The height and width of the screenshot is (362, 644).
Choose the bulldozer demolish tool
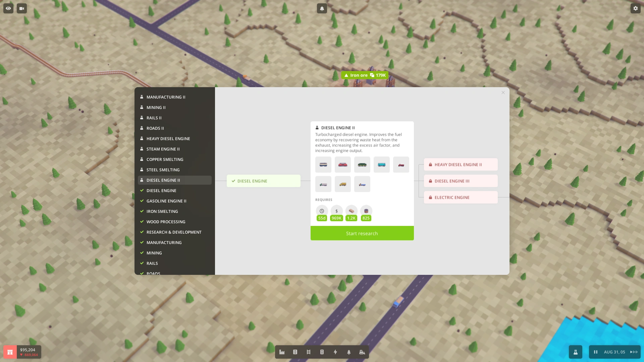pos(362,352)
